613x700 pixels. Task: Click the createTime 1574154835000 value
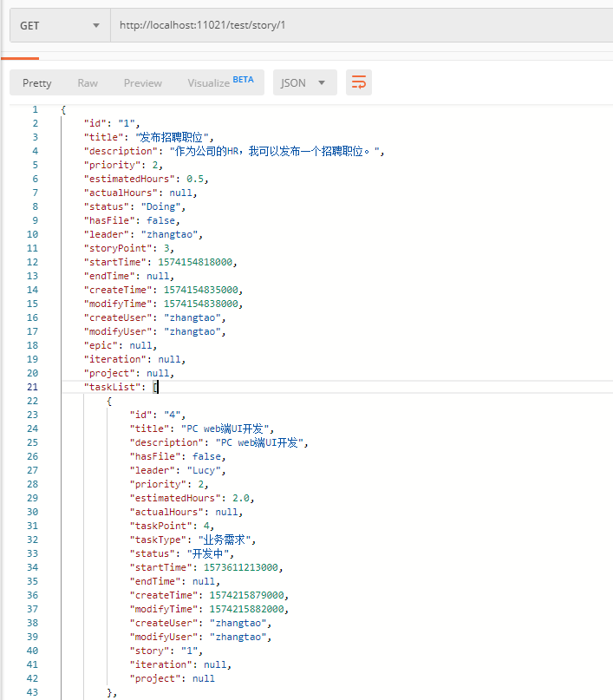pos(201,290)
